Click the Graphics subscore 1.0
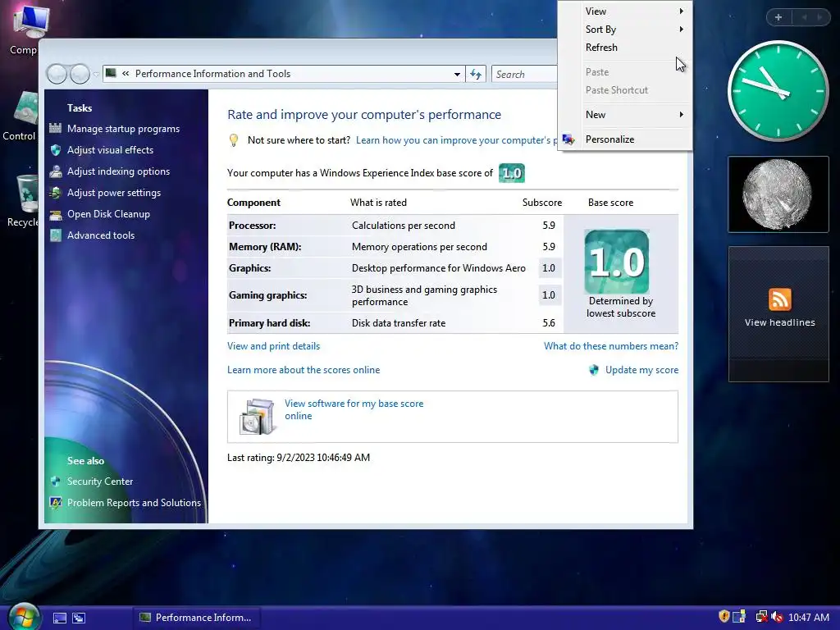This screenshot has width=840, height=630. (549, 268)
